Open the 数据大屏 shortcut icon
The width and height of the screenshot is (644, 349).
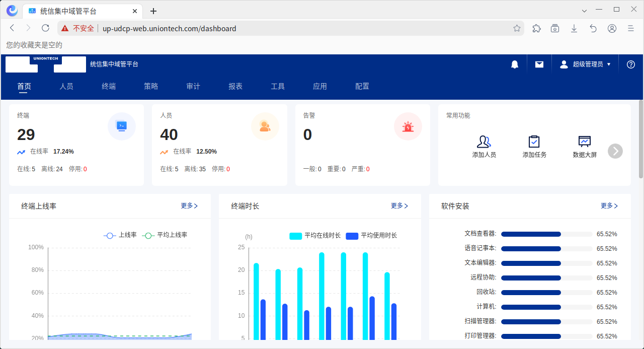(584, 142)
